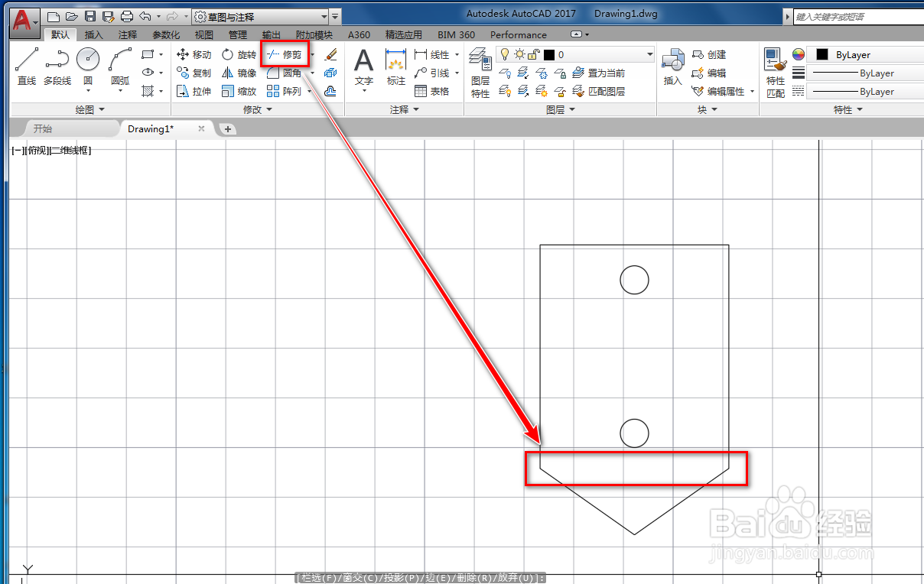
Task: Expand the 块 panel
Action: coord(708,109)
